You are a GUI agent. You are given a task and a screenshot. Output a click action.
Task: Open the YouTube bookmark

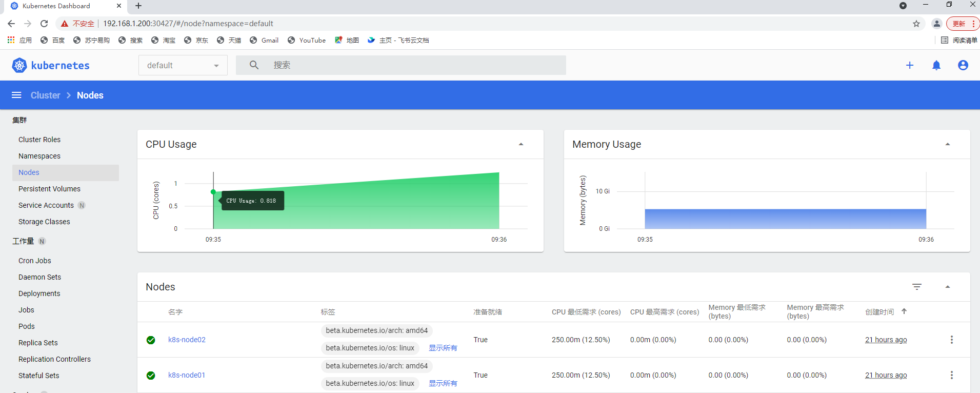point(307,40)
